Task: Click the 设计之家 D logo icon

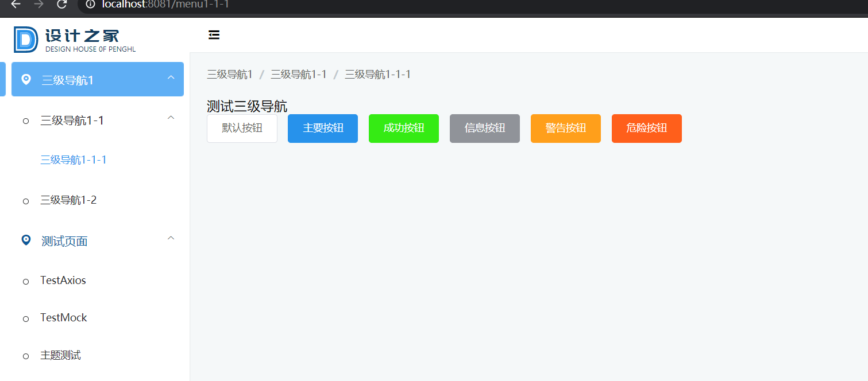Action: pos(26,39)
